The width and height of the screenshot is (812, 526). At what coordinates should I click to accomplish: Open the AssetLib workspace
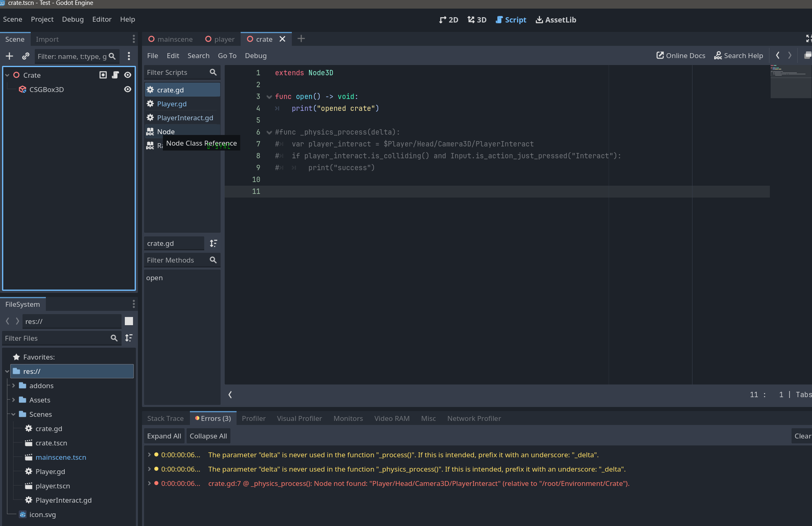[x=555, y=19]
